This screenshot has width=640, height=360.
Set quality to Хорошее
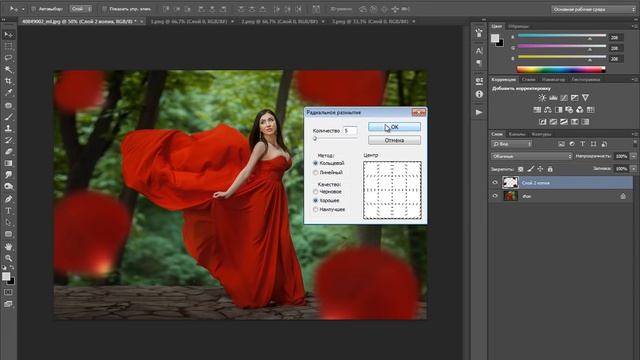pyautogui.click(x=316, y=200)
